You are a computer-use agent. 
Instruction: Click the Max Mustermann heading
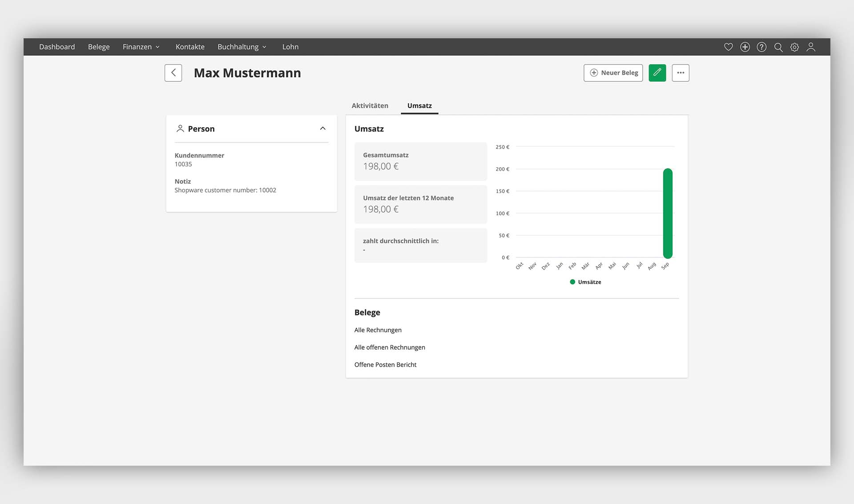coord(247,73)
